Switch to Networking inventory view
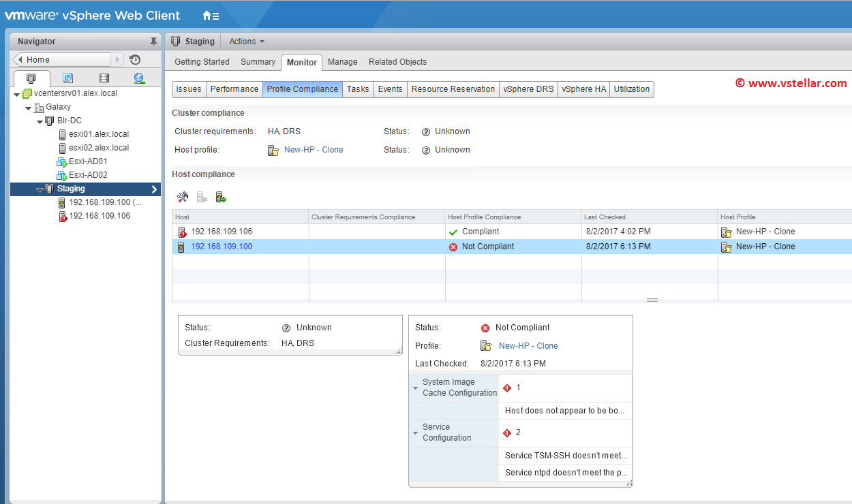Viewport: 852px width, 504px height. 139,78
